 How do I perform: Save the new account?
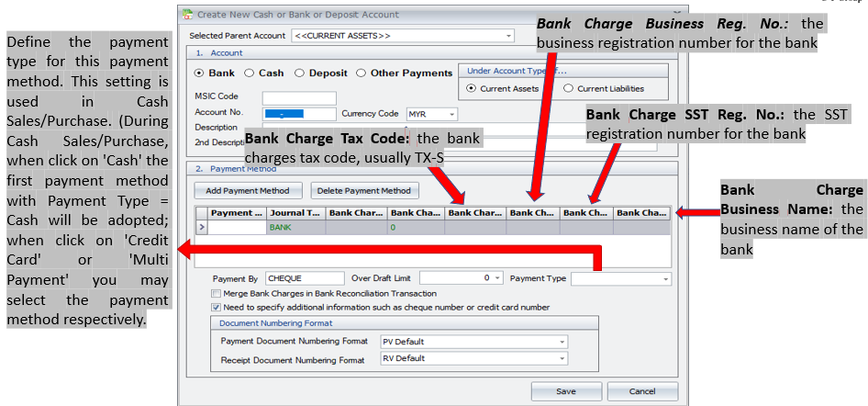(566, 391)
